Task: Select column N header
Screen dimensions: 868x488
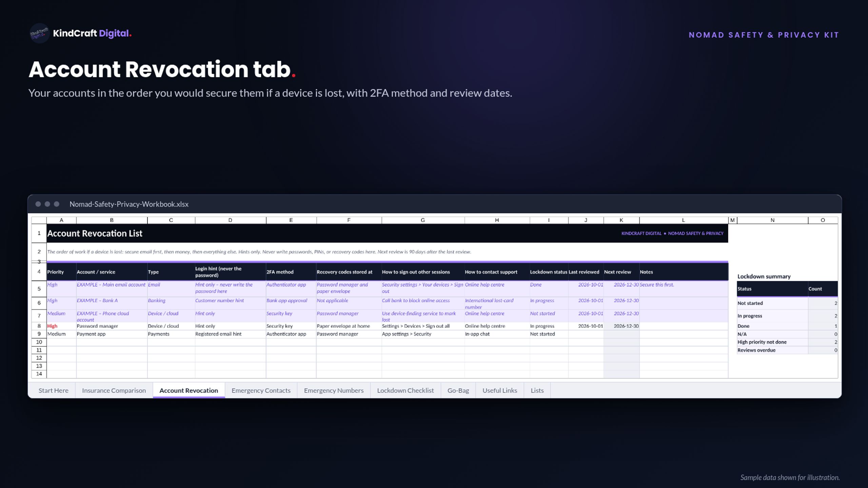Action: (772, 220)
